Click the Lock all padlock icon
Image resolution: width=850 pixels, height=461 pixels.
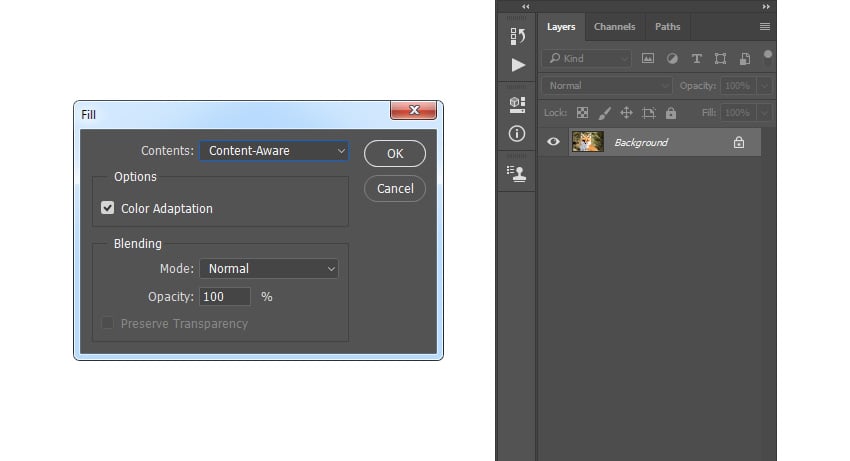[671, 113]
